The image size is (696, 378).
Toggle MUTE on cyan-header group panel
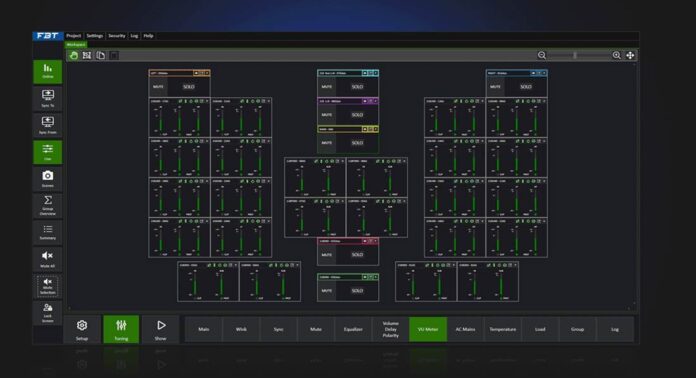327,87
